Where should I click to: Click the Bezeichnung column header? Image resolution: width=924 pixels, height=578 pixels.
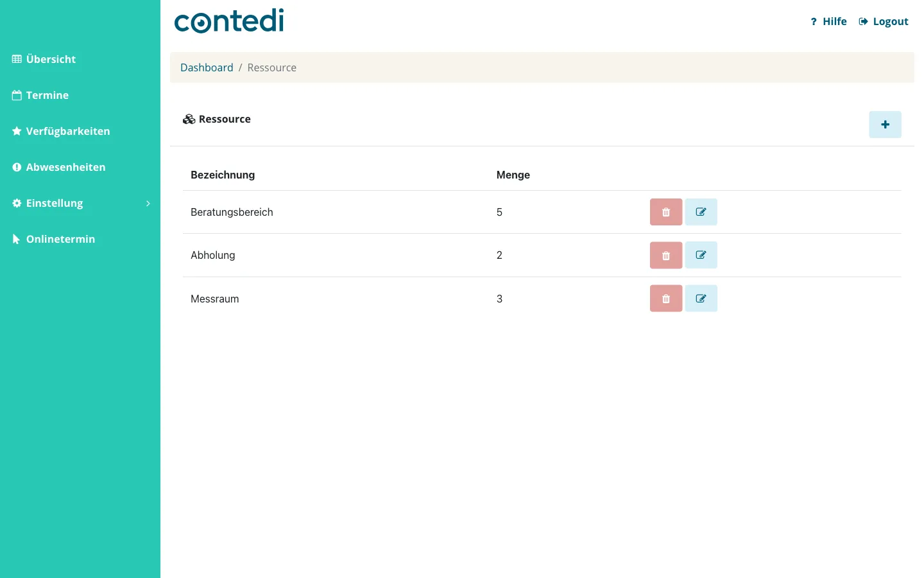point(223,175)
